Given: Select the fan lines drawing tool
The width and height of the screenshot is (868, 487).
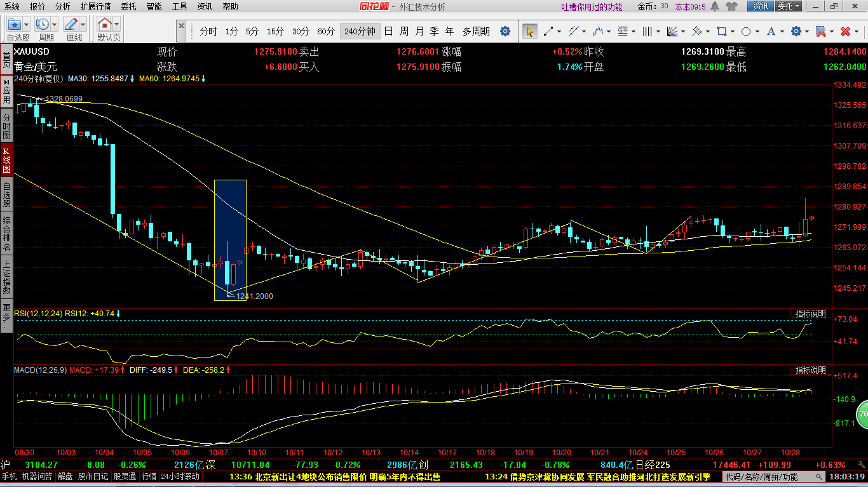Looking at the screenshot, I should 672,31.
